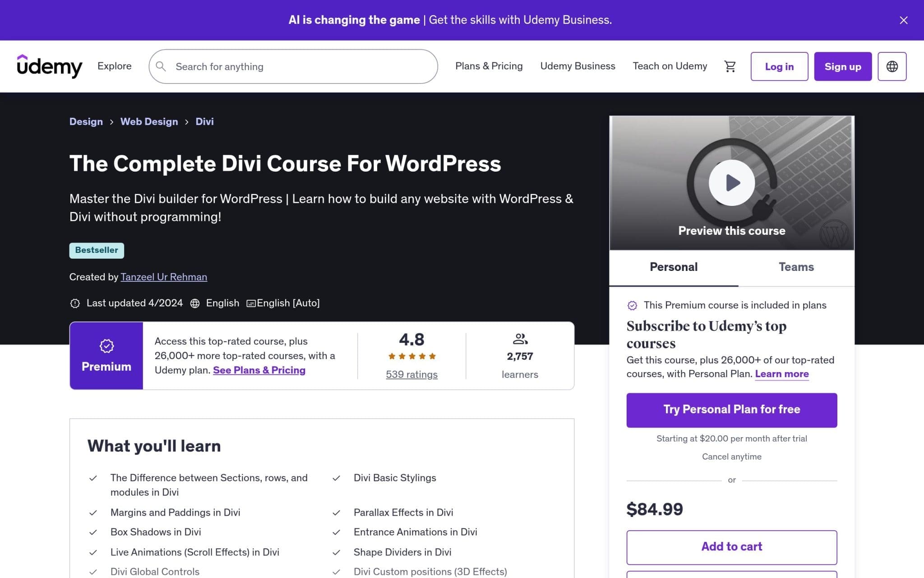Click the closed-captions icon beside English [Auto]

(251, 303)
